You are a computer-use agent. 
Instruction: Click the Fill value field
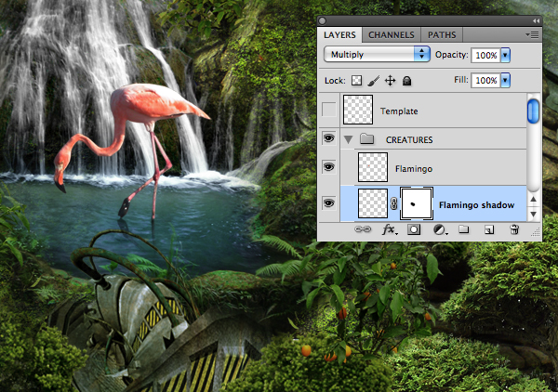[x=485, y=80]
